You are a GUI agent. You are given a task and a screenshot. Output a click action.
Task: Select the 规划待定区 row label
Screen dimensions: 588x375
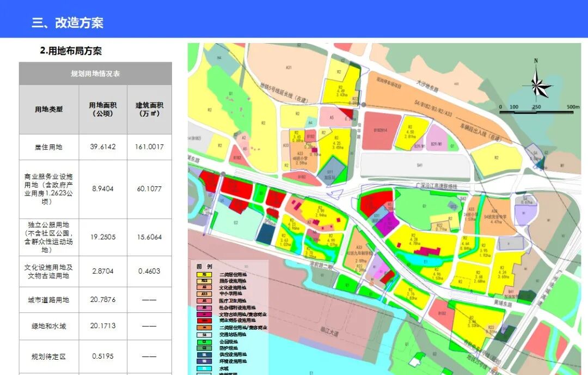49,356
